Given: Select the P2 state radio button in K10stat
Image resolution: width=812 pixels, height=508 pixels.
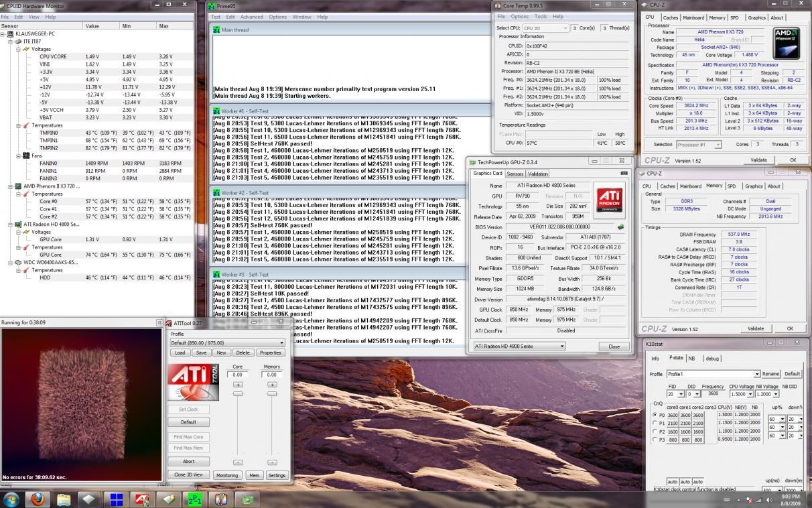Looking at the screenshot, I should point(655,431).
